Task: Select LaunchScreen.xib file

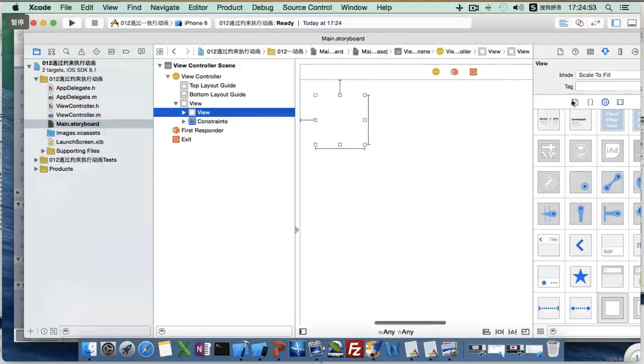Action: point(80,142)
